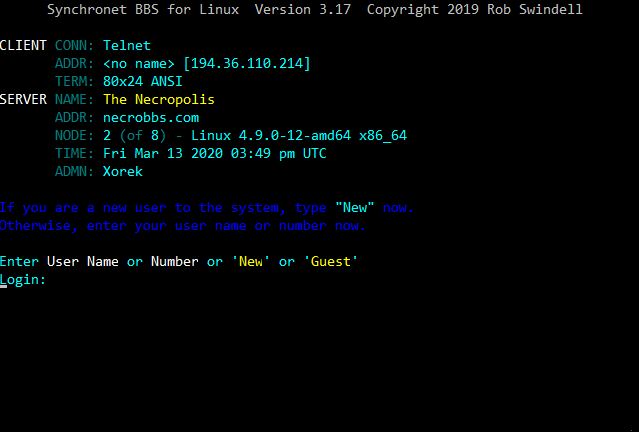Screen dimensions: 639x432
Task: Click the 'Synchronet BBS for Linux' header text
Action: point(143,9)
